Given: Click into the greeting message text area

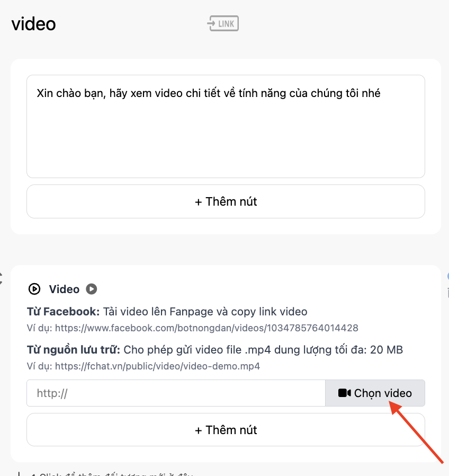Looking at the screenshot, I should coord(226,126).
